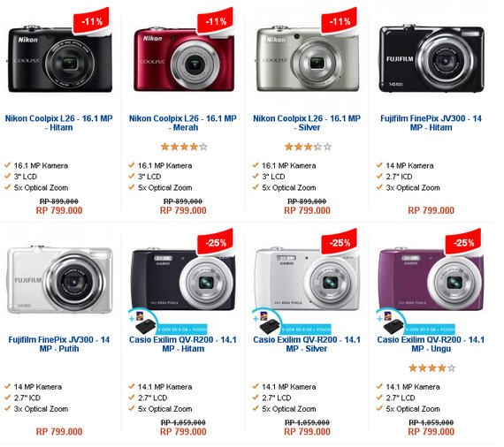This screenshot has height=447, width=504.
Task: Open the black Fujifilm FinePix JV300 image
Action: click(431, 59)
